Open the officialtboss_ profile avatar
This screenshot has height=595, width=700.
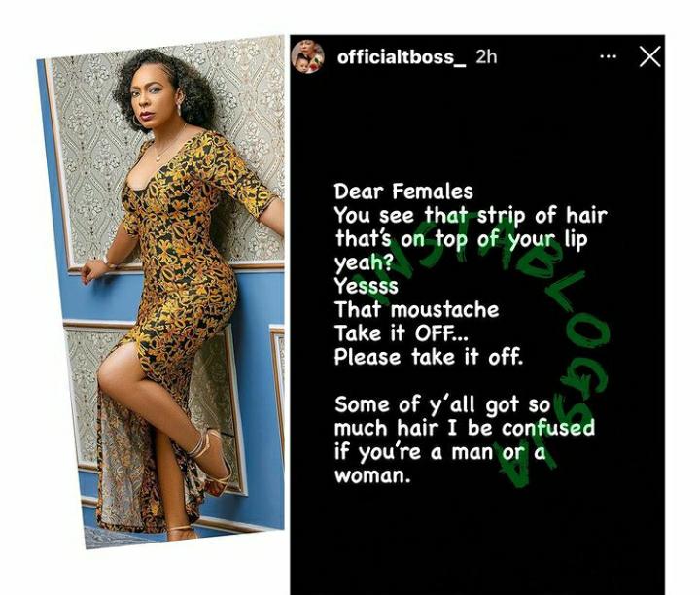click(x=307, y=56)
